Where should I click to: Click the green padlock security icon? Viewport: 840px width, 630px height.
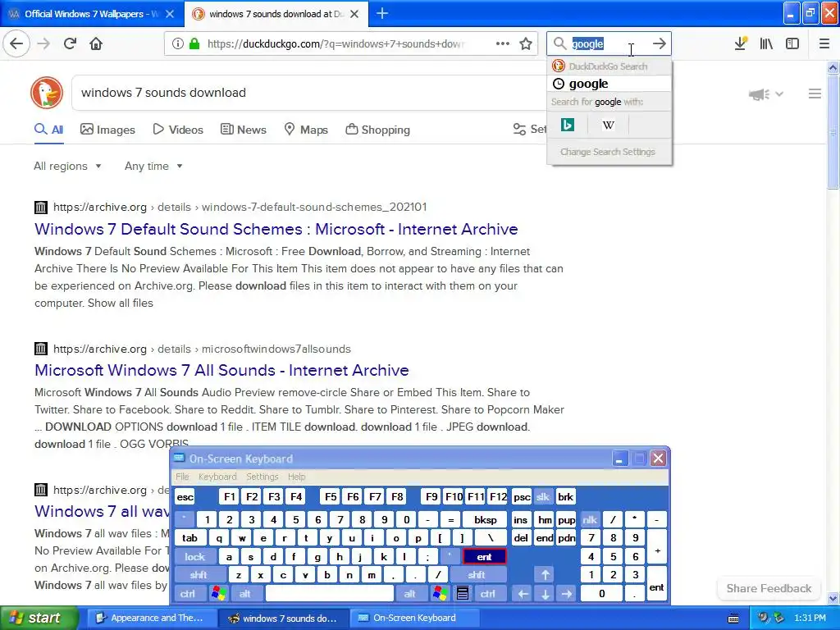coord(194,44)
